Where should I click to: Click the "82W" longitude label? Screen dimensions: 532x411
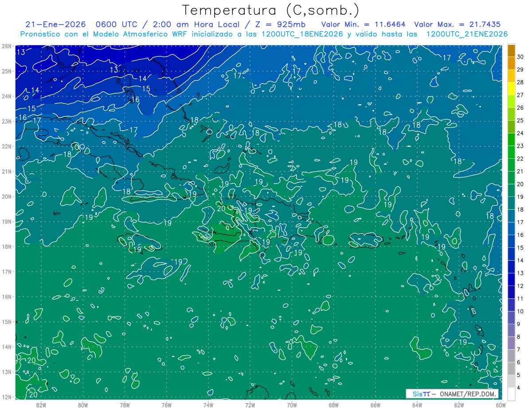point(41,405)
